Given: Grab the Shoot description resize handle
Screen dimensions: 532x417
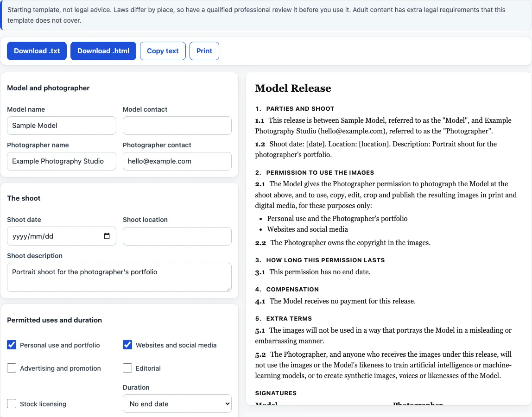Looking at the screenshot, I should tap(228, 289).
